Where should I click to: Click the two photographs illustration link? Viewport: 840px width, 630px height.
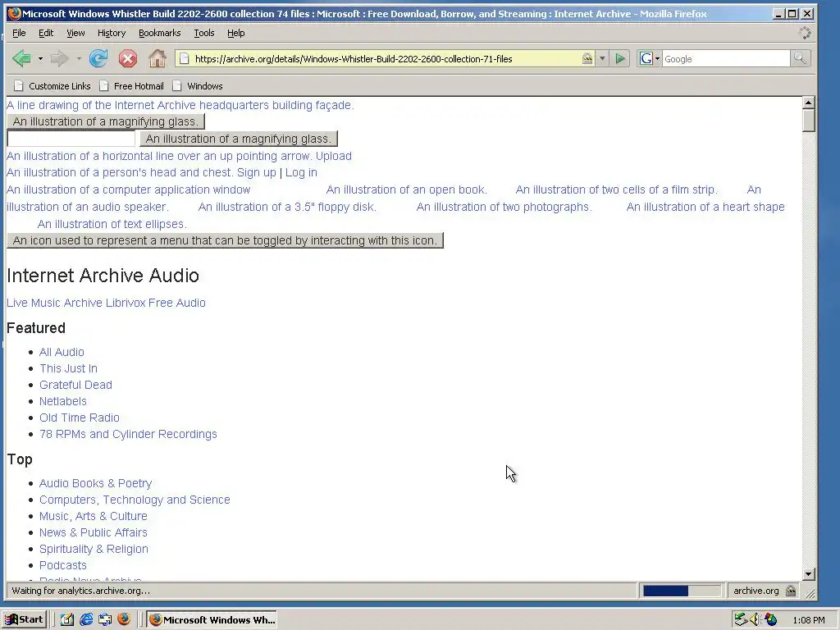pyautogui.click(x=504, y=207)
